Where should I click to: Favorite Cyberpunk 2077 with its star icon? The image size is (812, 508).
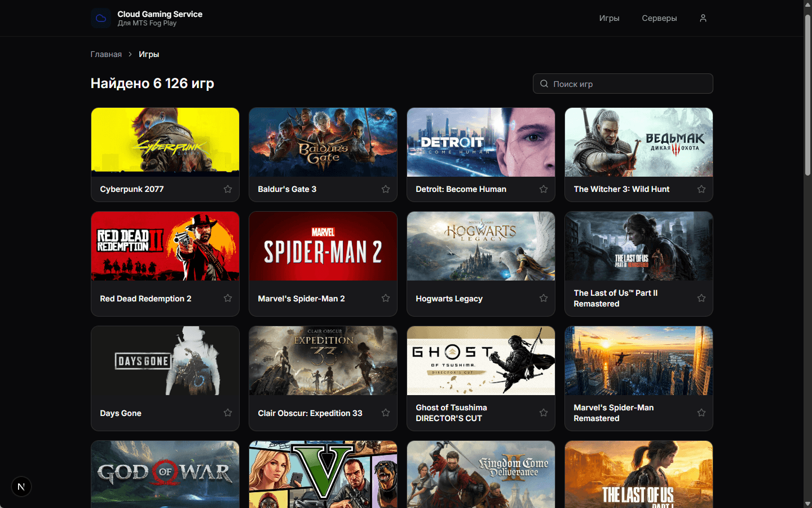click(x=228, y=189)
